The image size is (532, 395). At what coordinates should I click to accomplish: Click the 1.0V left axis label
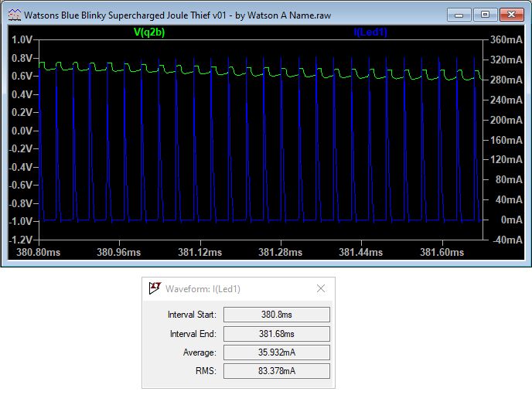click(22, 39)
